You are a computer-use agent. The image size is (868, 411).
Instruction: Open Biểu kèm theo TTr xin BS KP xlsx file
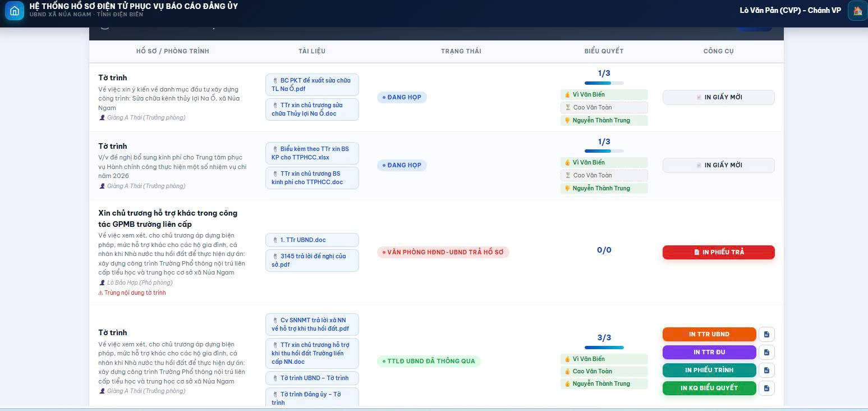pyautogui.click(x=312, y=153)
